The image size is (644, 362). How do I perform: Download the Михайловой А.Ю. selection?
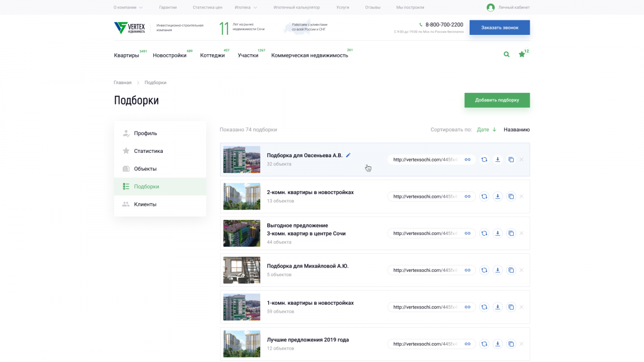click(x=497, y=270)
